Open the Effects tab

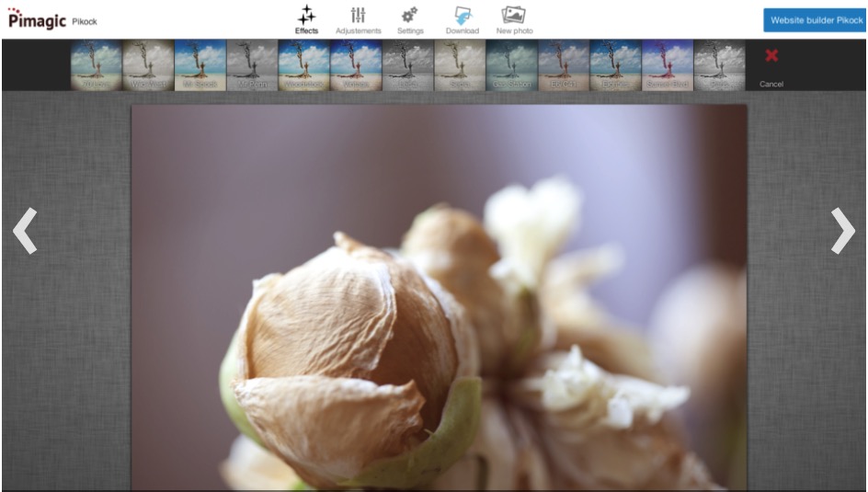click(x=306, y=19)
